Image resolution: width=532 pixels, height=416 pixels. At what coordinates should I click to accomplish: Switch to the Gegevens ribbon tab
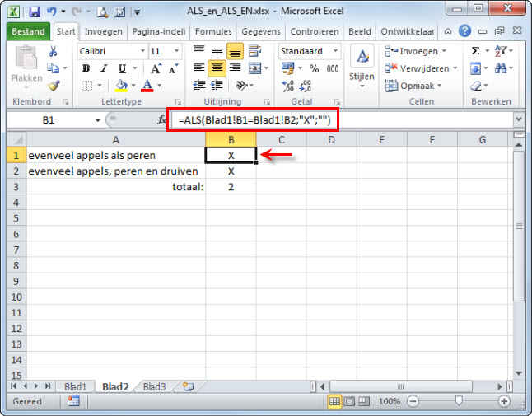click(261, 31)
